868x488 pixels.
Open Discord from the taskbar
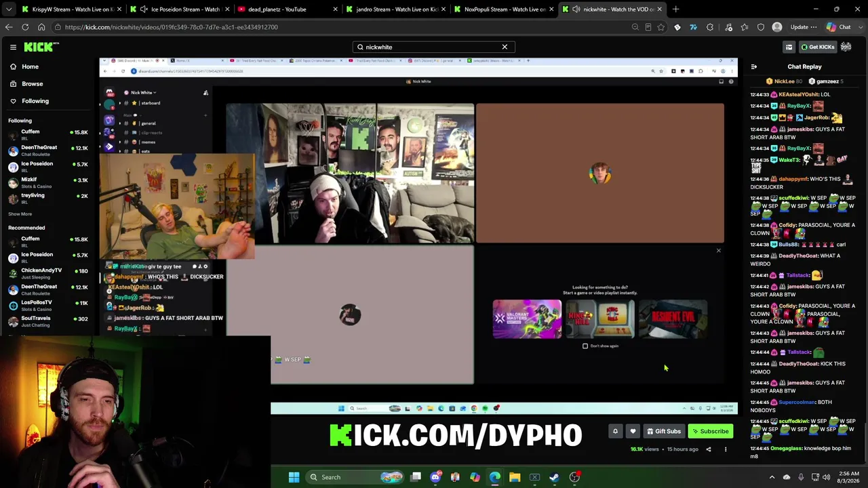(435, 477)
